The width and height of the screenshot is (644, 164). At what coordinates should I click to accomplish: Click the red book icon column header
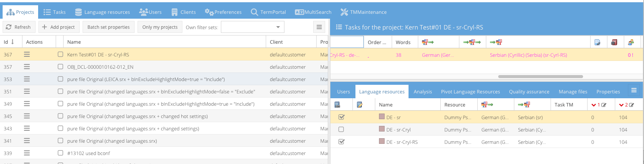pyautogui.click(x=614, y=42)
